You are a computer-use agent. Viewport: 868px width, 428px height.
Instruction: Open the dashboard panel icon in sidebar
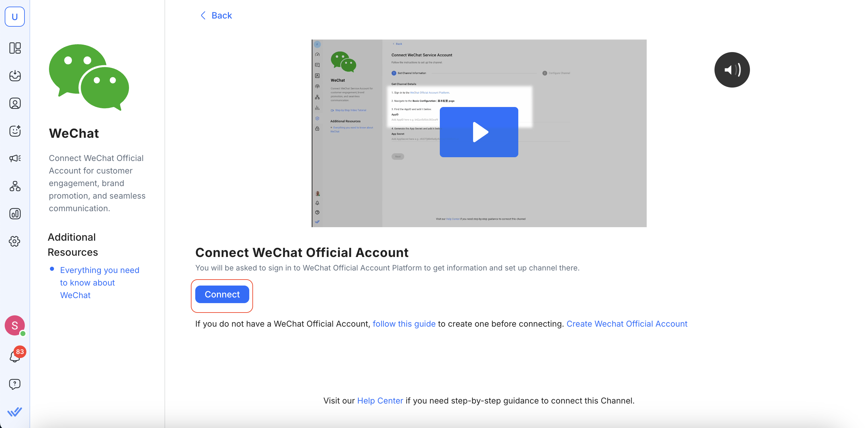15,48
